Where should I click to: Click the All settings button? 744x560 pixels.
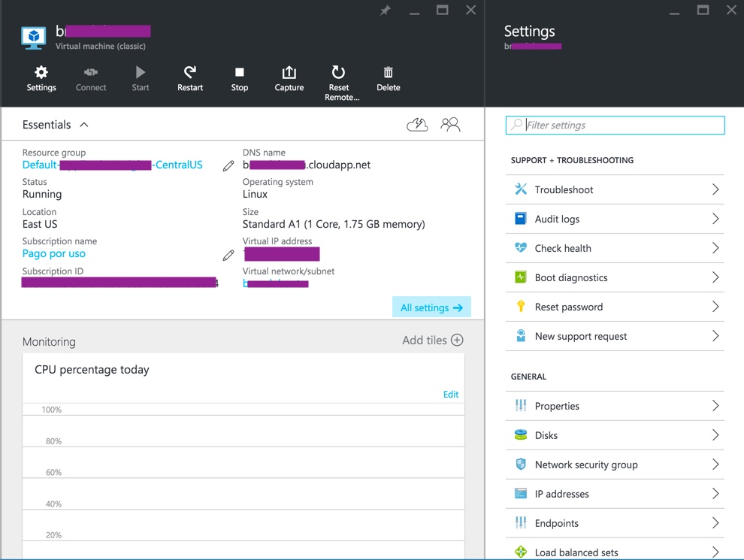[431, 307]
